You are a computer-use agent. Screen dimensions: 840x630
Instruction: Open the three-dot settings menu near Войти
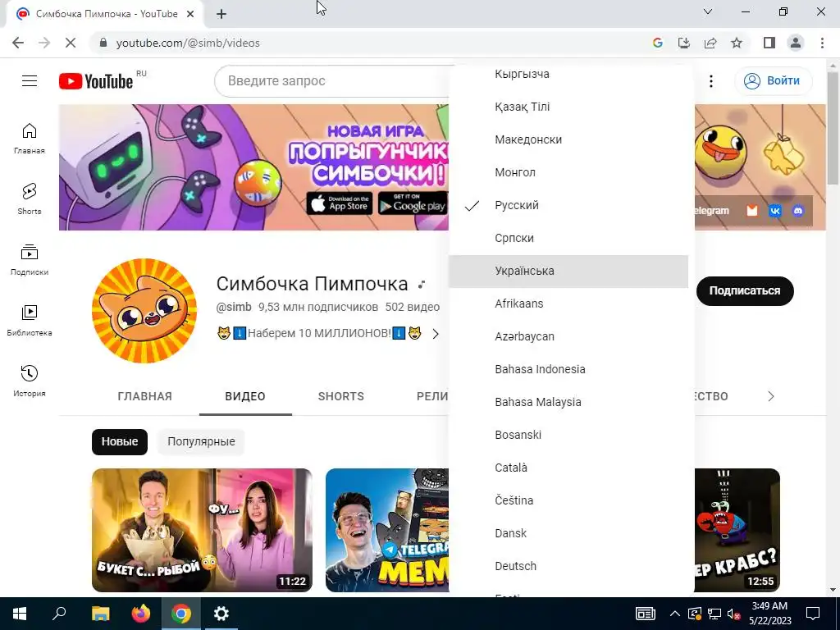coord(711,81)
